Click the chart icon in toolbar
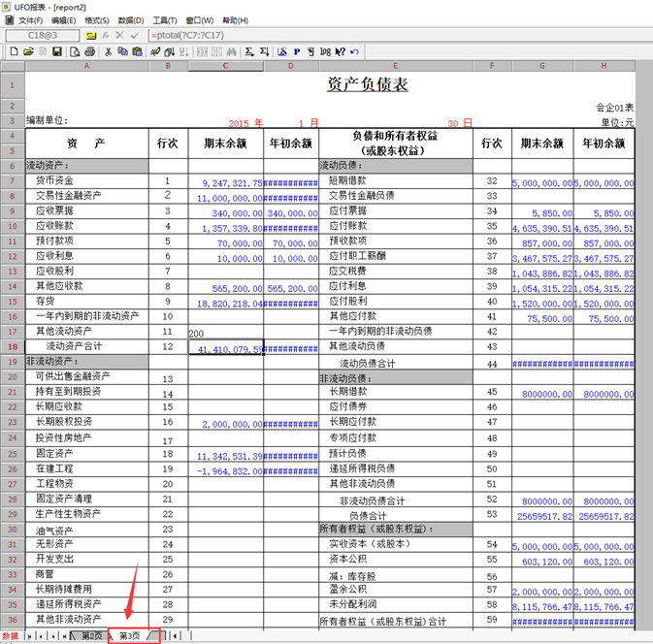The height and width of the screenshot is (644, 653). point(282,51)
